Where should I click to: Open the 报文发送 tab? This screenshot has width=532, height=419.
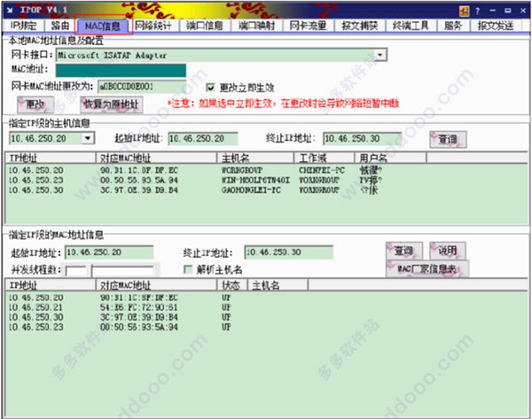pyautogui.click(x=496, y=26)
